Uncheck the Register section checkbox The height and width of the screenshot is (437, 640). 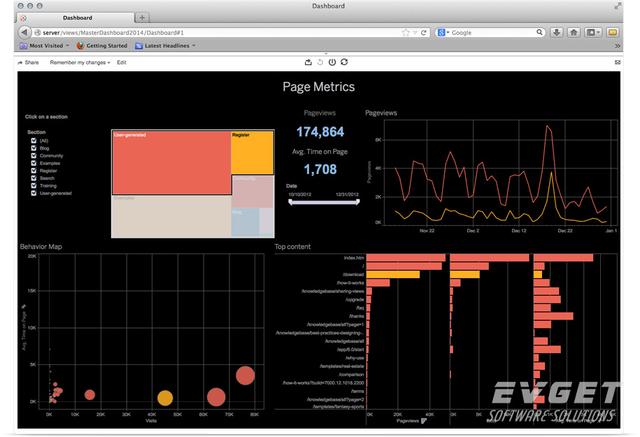[x=34, y=171]
